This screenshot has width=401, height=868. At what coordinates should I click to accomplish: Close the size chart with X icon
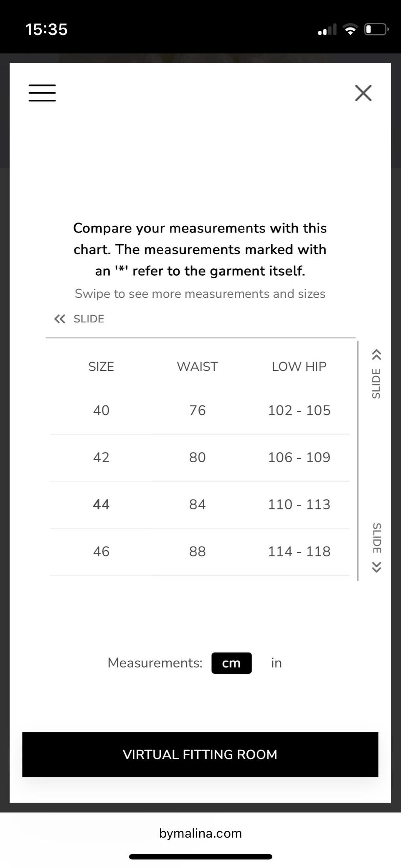tap(363, 93)
